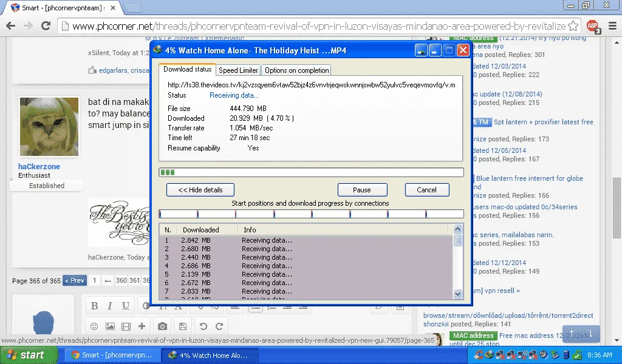
Task: Click the download URL text fs38.thevideos.tv
Action: coord(312,85)
